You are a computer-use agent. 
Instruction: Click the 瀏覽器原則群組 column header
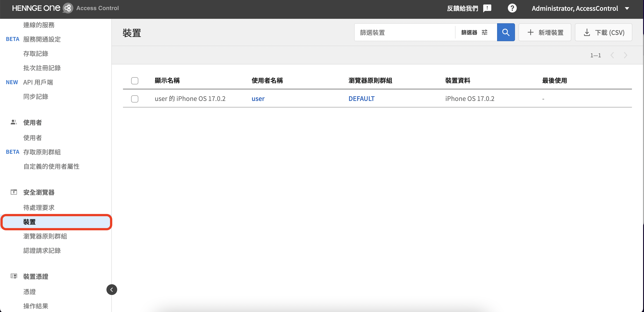coord(370,81)
